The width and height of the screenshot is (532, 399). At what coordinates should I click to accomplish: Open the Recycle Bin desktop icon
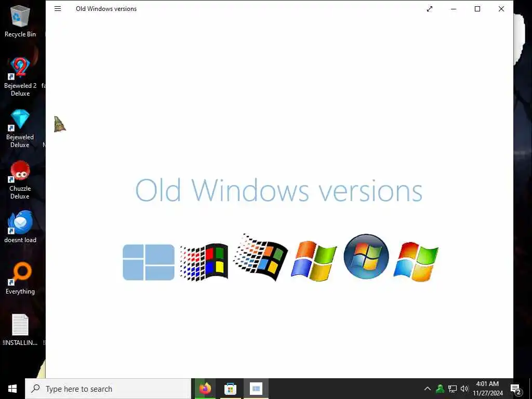20,21
